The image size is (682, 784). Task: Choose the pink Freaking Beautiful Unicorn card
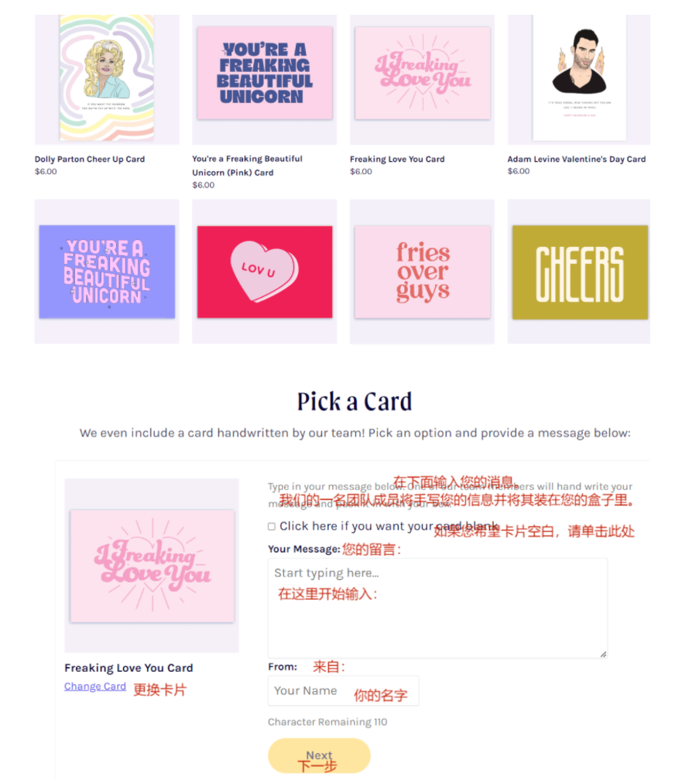point(265,79)
